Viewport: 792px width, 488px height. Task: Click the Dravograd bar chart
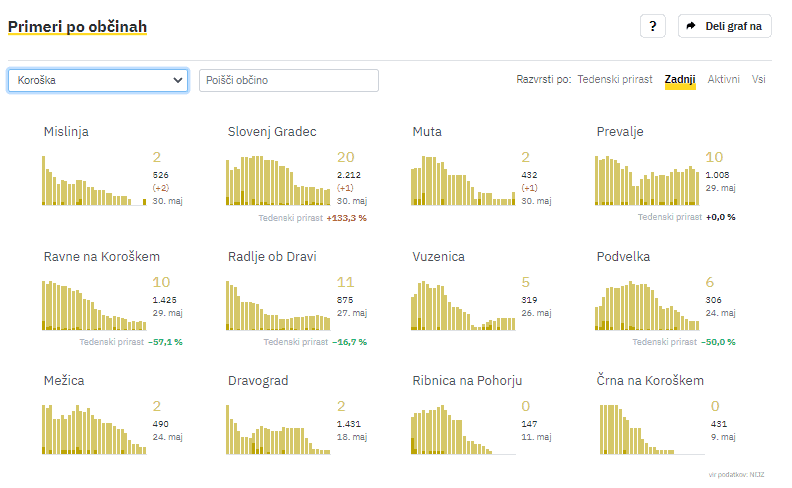click(x=277, y=430)
